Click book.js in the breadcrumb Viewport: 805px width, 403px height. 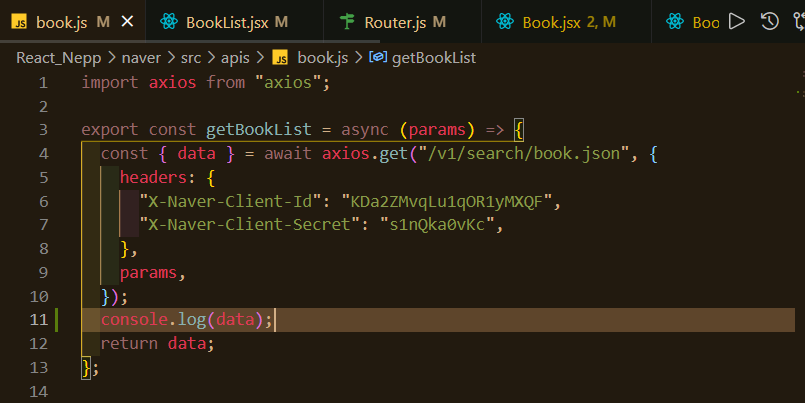[322, 58]
